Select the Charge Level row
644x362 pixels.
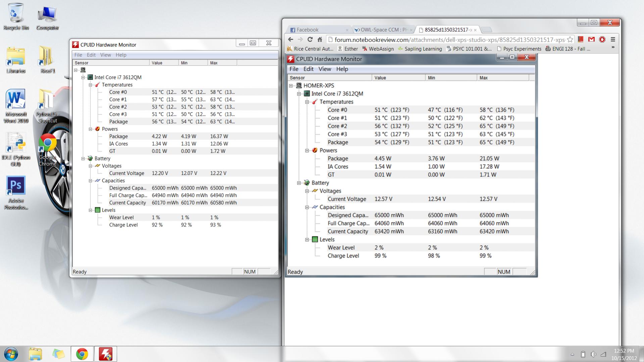123,225
